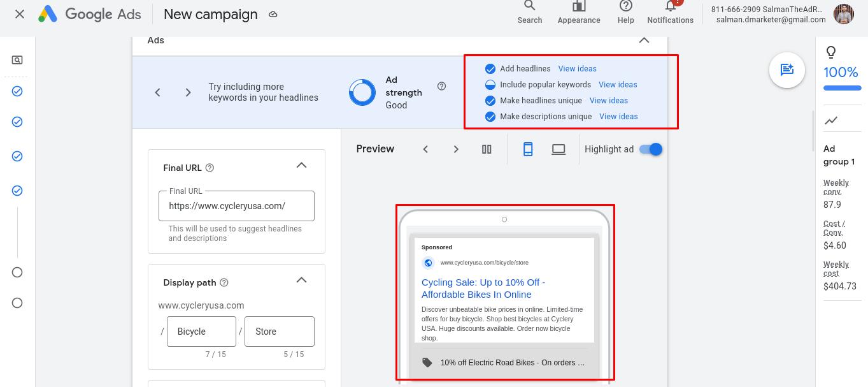Click the Final URL input field

[236, 206]
